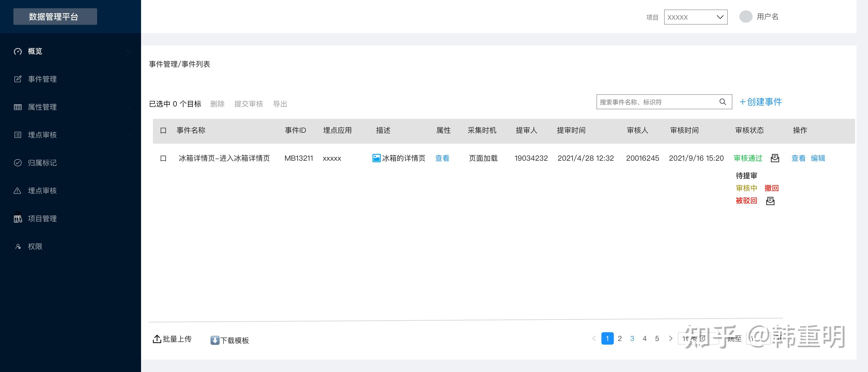Image resolution: width=868 pixels, height=372 pixels.
Task: Toggle the select-all checkbox in table header
Action: click(164, 130)
